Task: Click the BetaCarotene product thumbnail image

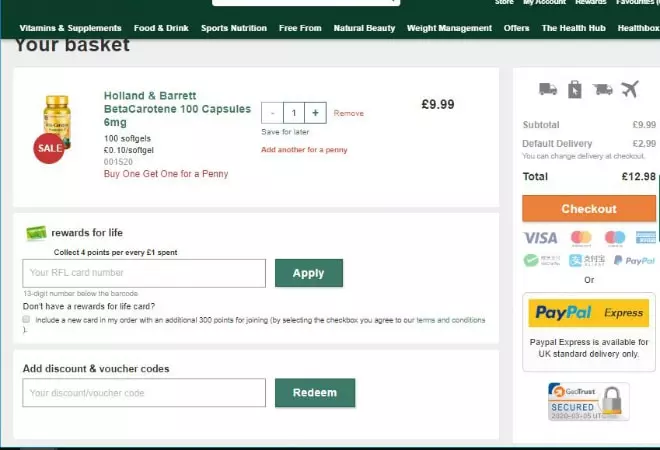Action: pos(57,121)
